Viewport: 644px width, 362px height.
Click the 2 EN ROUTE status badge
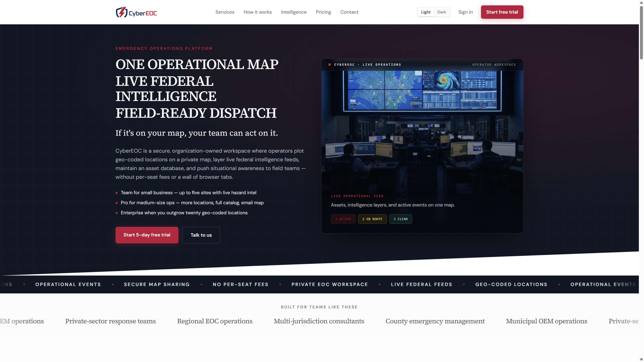click(372, 219)
